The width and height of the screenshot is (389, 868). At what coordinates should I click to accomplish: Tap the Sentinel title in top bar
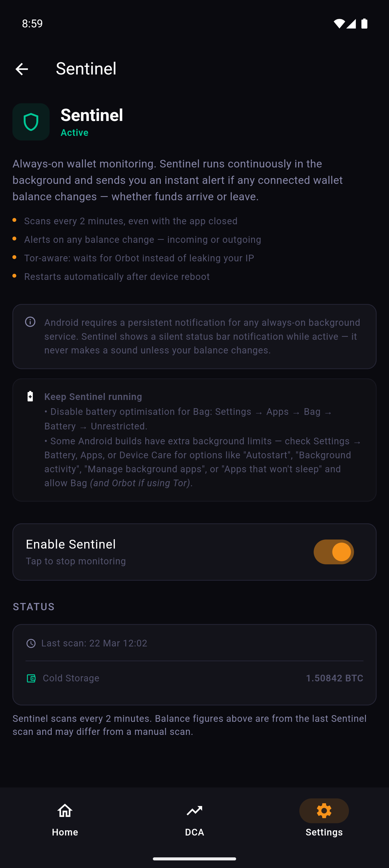[86, 69]
